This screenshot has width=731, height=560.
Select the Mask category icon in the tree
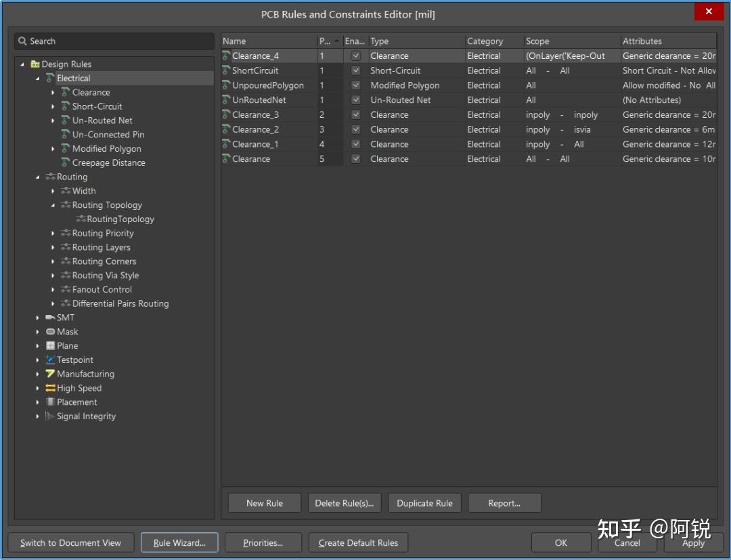tap(50, 331)
